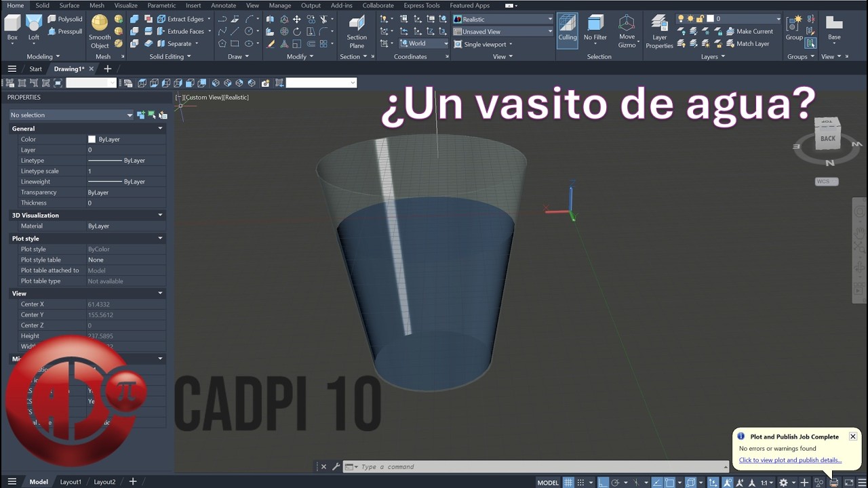The width and height of the screenshot is (868, 488).
Task: Open the hamburger menu beside Start tab
Action: click(x=12, y=68)
